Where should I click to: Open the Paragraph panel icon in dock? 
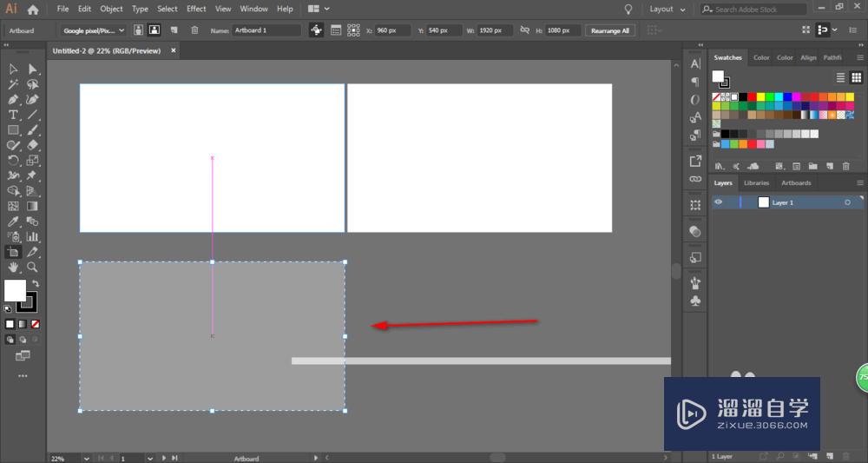click(x=695, y=82)
